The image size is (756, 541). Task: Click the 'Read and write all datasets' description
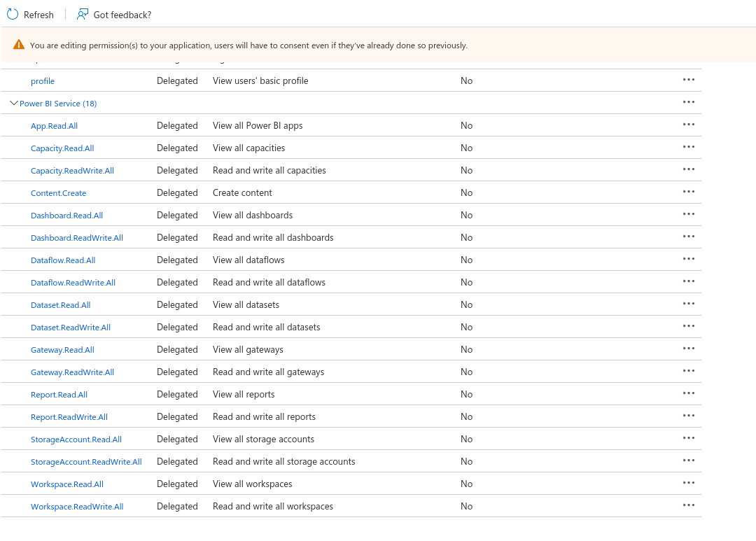coord(267,328)
